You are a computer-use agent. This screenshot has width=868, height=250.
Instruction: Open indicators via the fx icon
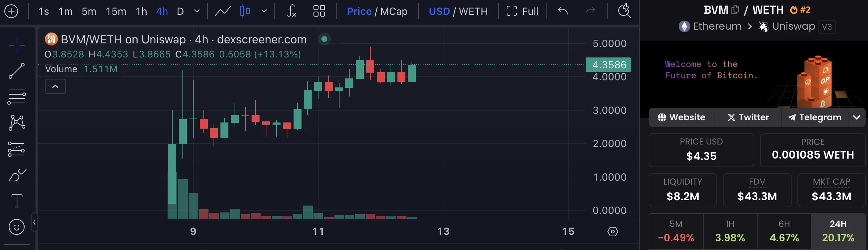point(291,11)
